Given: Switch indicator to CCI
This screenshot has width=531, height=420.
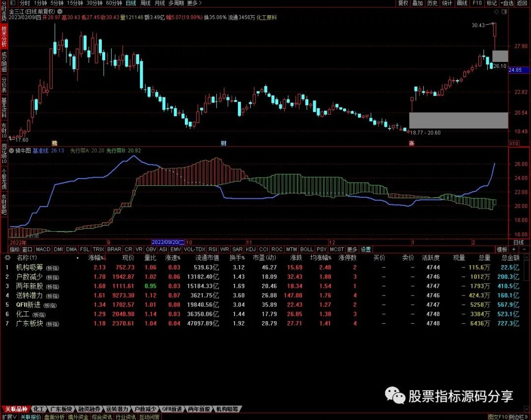Looking at the screenshot, I should coord(264,249).
